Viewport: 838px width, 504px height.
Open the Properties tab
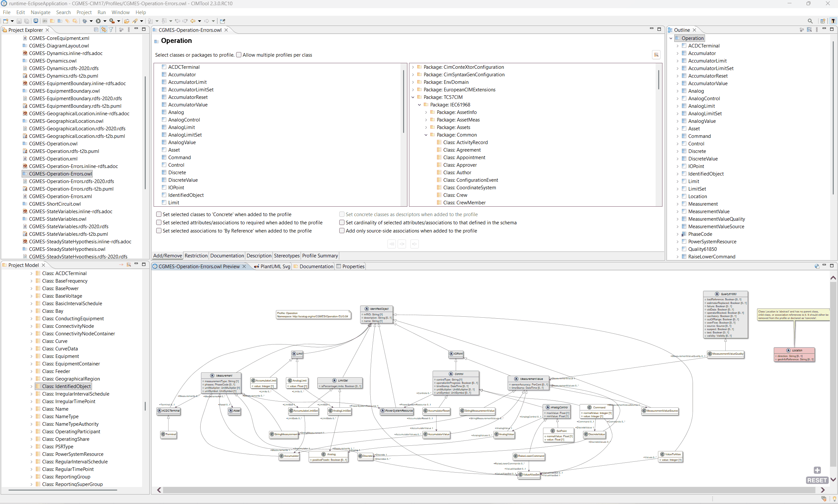click(x=350, y=266)
